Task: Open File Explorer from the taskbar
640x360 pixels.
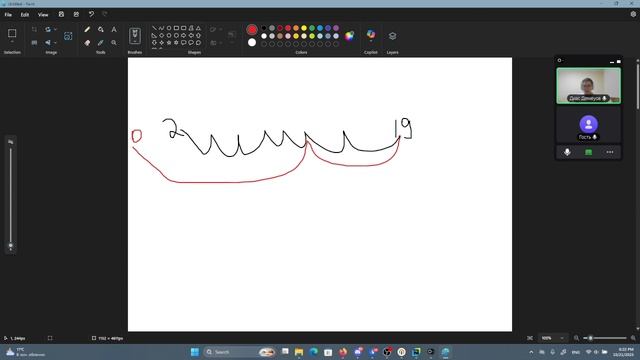Action: 299,352
